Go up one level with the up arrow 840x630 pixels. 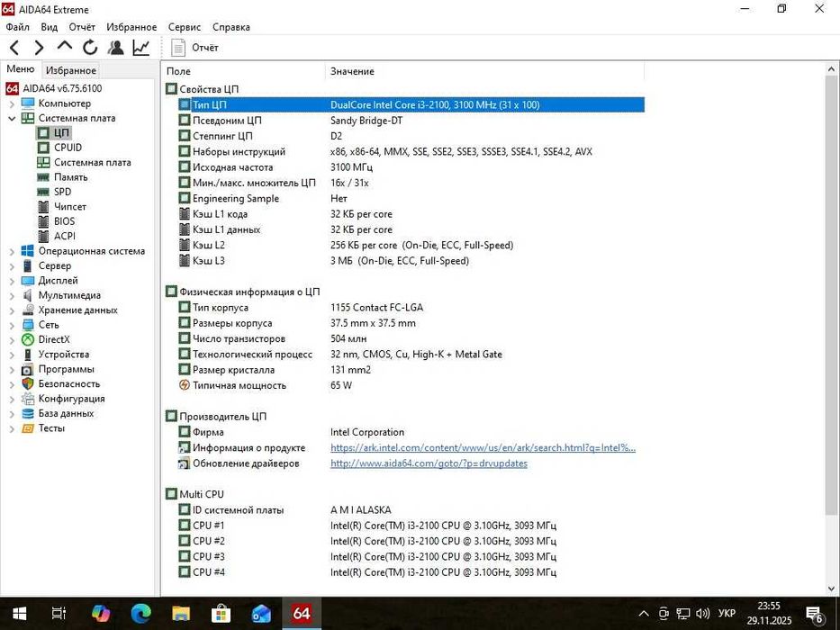[64, 47]
